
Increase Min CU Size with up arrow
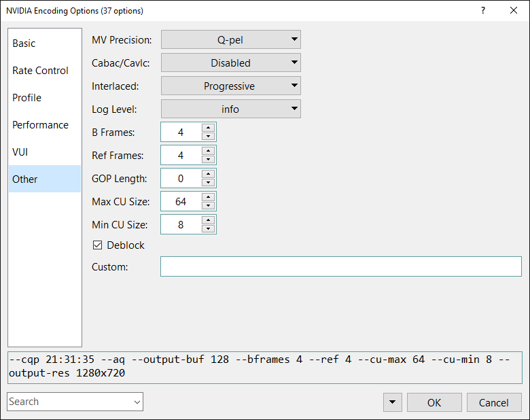208,220
